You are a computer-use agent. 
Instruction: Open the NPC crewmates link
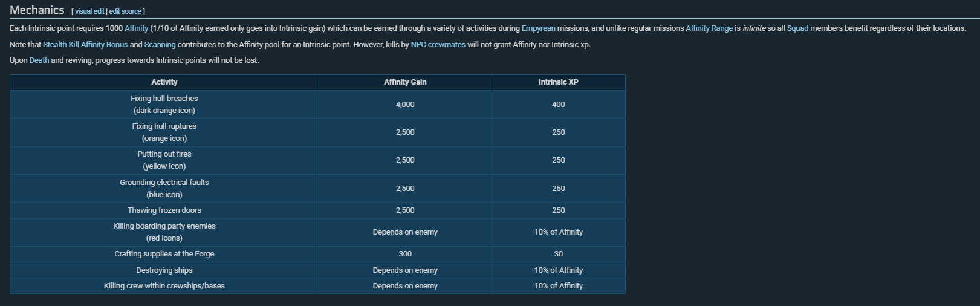[438, 45]
